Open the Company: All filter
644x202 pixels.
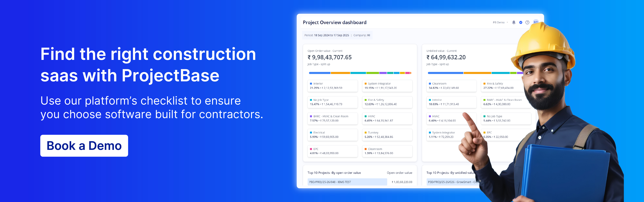[361, 35]
